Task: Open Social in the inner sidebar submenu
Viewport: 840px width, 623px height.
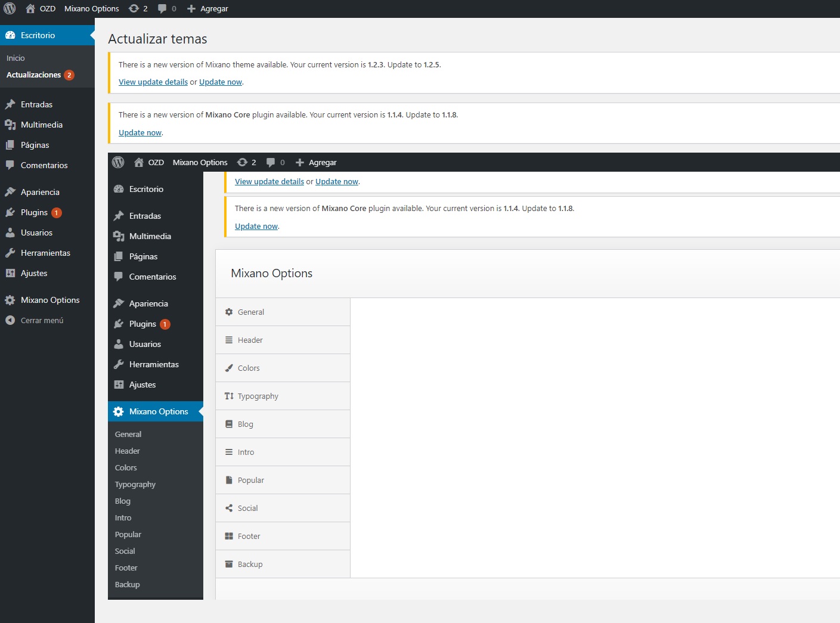Action: [125, 551]
